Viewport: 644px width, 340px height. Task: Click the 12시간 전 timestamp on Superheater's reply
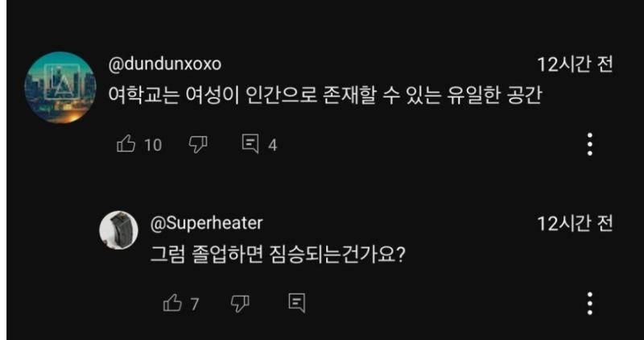pyautogui.click(x=576, y=223)
